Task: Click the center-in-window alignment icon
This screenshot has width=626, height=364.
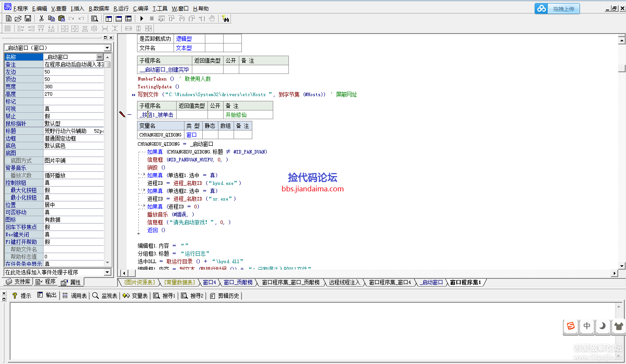Action: pos(65,29)
